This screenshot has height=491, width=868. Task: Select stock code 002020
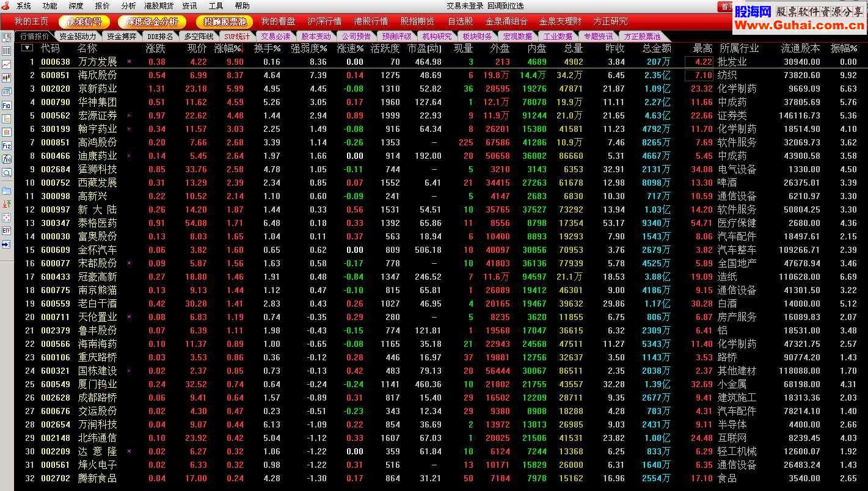coord(56,89)
